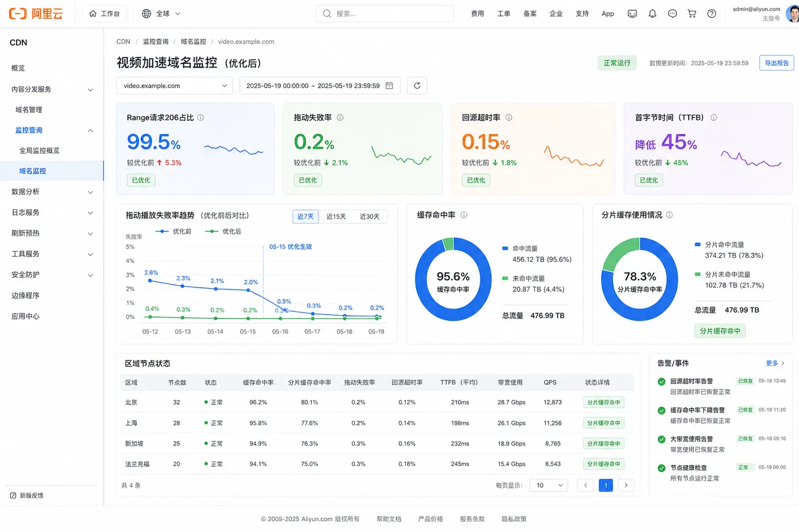Click the chat message icon in header
Viewport: 799px width, 532px height.
tap(672, 14)
